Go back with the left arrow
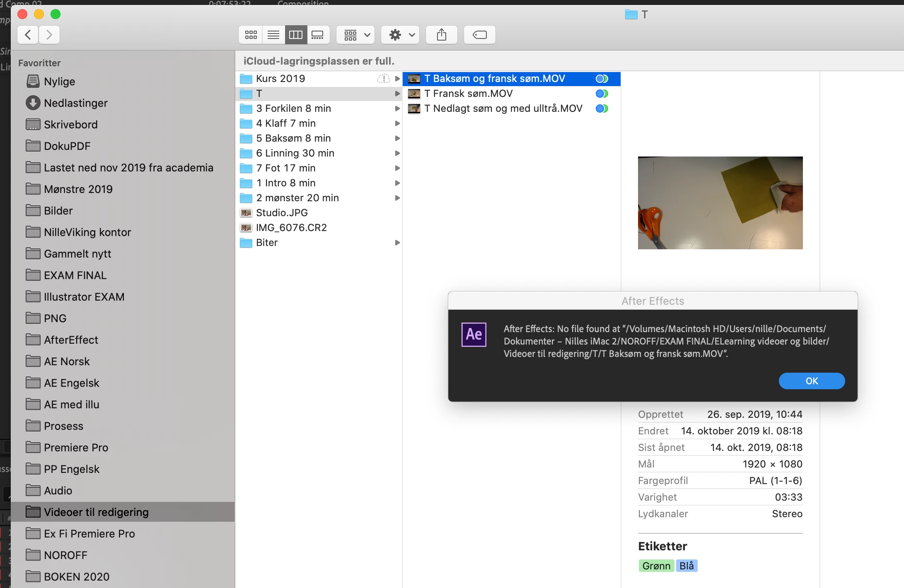This screenshot has width=904, height=588. click(x=28, y=35)
